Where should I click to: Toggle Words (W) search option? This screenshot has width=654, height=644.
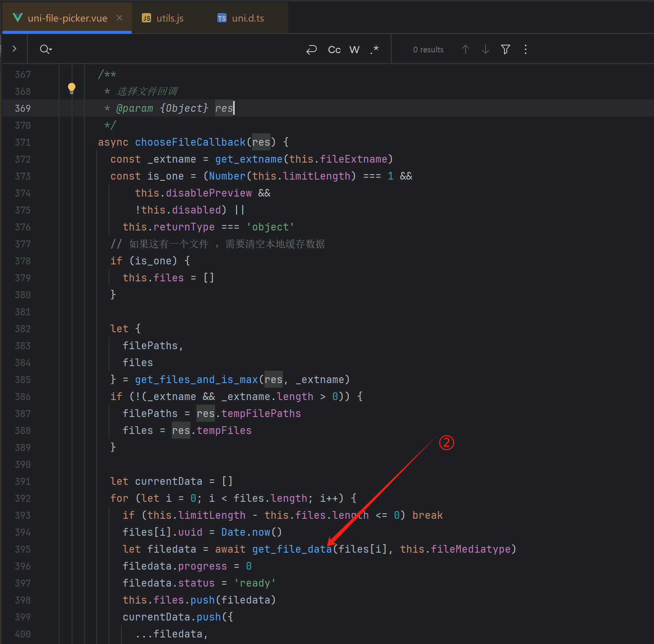[354, 49]
